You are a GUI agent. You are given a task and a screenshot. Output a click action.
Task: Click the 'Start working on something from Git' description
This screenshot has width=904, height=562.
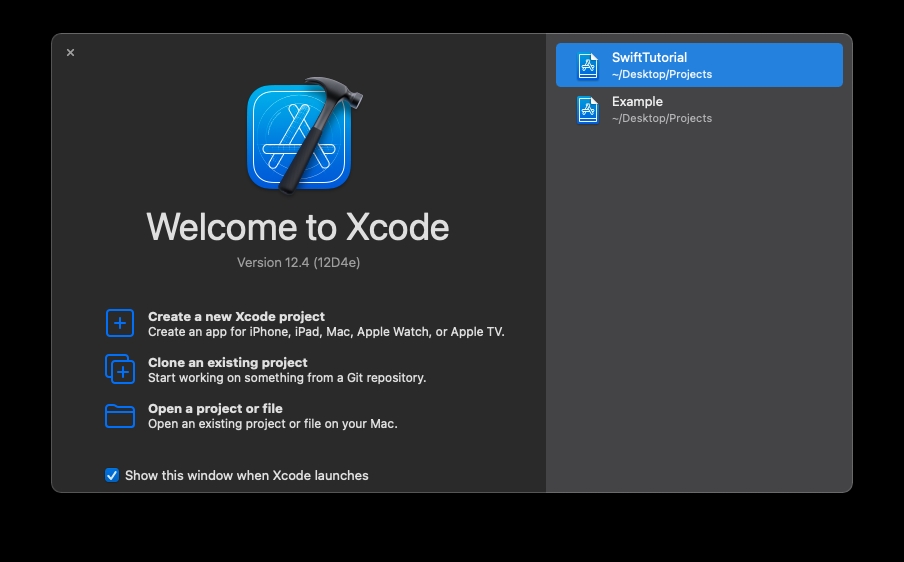pyautogui.click(x=286, y=378)
